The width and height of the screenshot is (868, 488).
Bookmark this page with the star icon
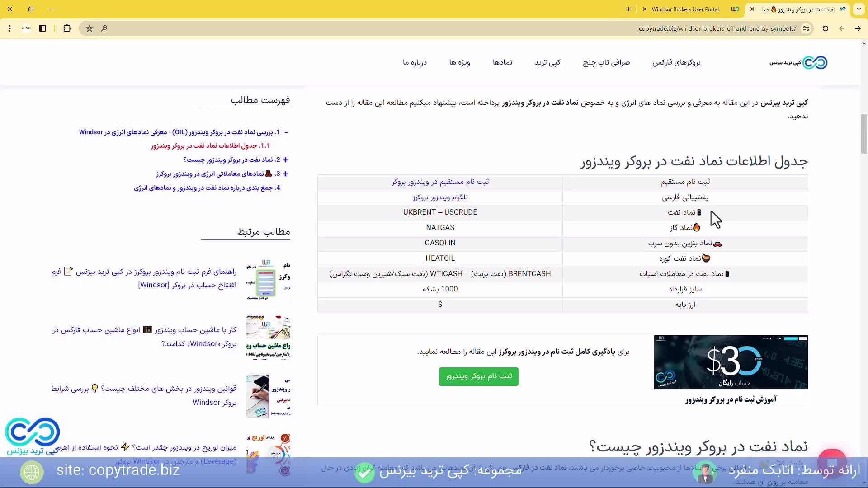click(x=90, y=28)
